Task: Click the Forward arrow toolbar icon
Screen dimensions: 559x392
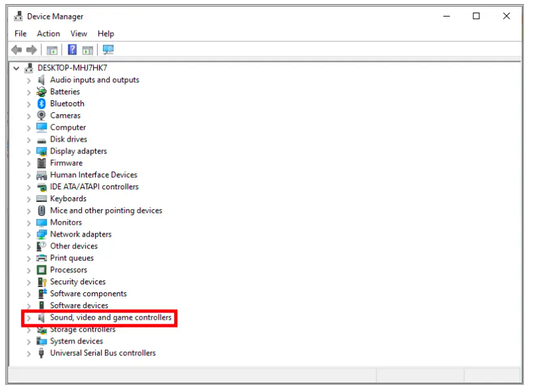Action: pos(32,50)
